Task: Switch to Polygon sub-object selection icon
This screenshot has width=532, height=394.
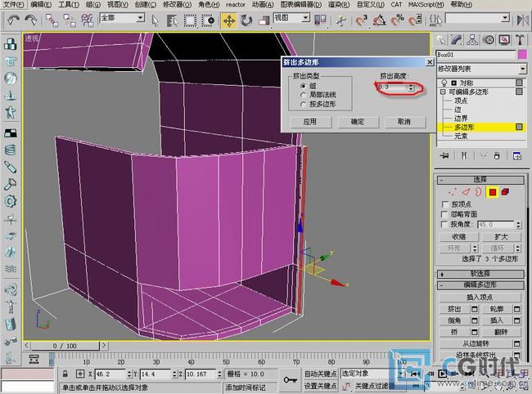Action: (x=492, y=192)
